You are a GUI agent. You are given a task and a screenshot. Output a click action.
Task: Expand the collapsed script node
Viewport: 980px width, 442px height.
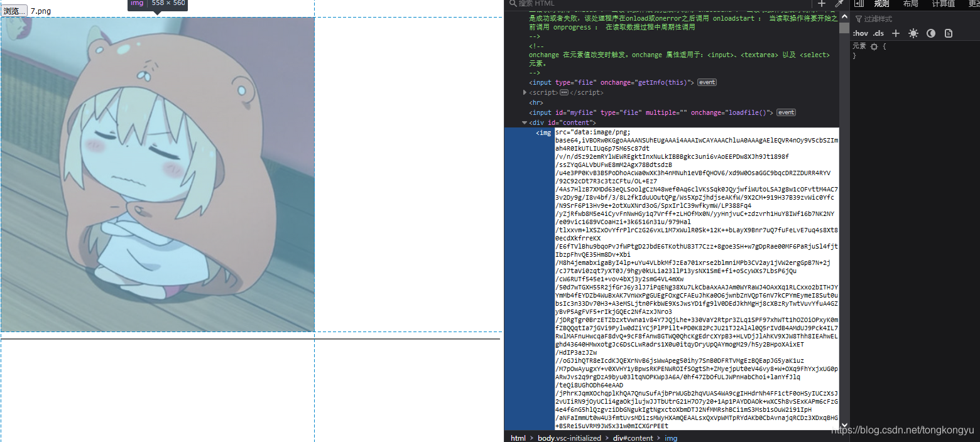[525, 92]
